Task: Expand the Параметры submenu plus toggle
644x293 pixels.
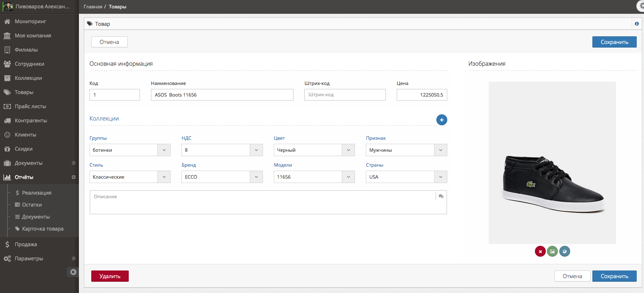Action: tap(73, 259)
